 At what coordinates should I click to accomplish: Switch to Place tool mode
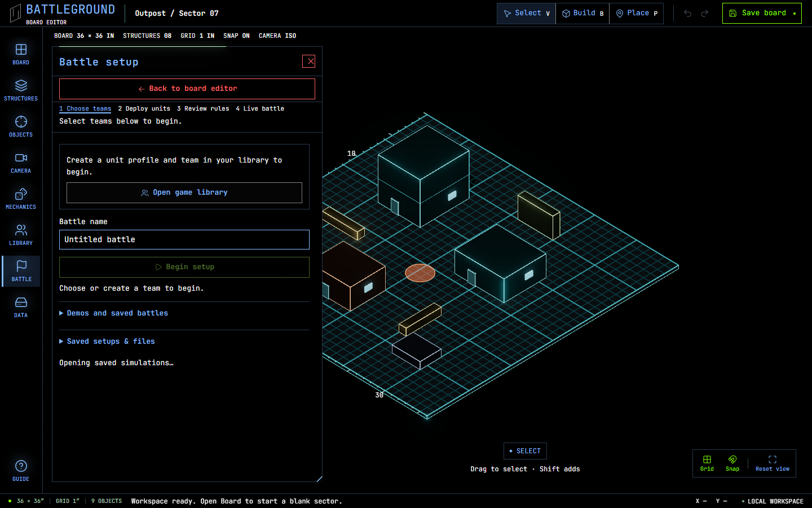tap(637, 13)
